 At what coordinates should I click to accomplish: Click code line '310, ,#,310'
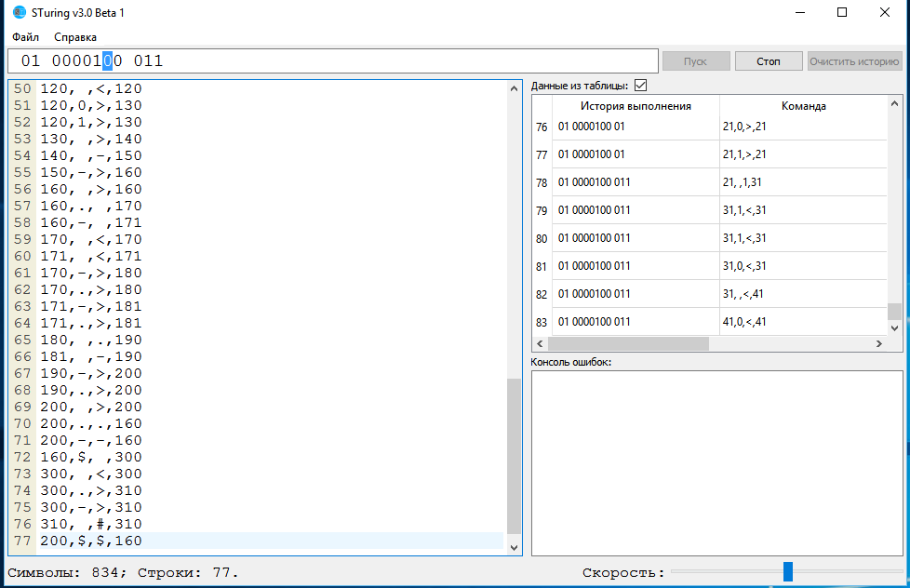(x=91, y=524)
